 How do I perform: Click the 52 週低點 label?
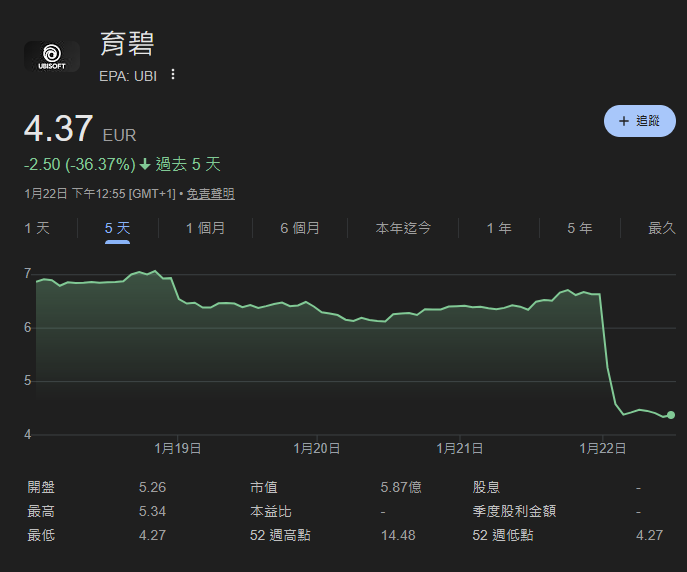[503, 535]
